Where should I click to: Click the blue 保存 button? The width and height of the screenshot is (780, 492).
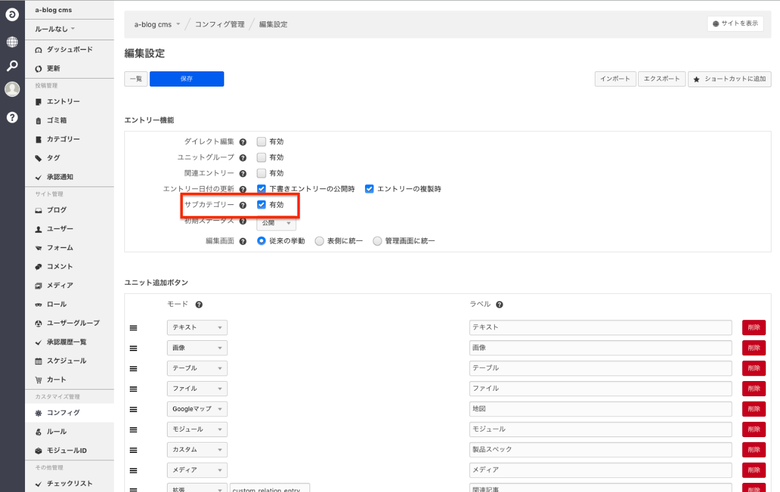tap(187, 79)
